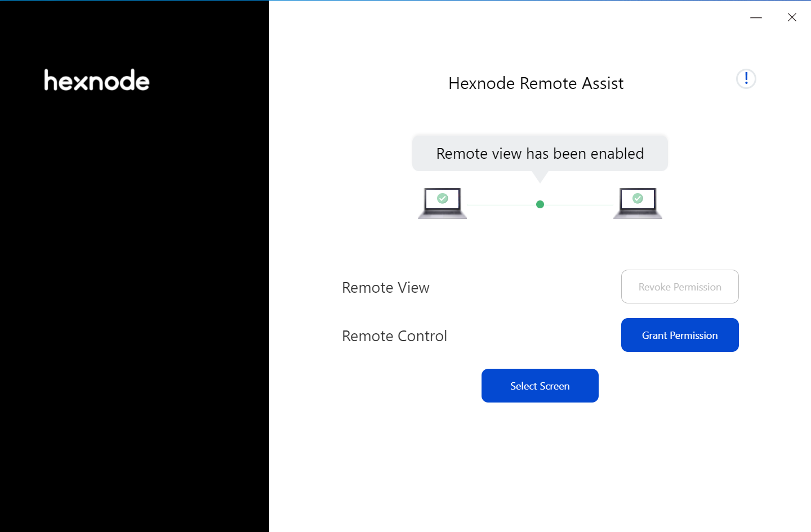Click the exclamation info icon

[746, 79]
